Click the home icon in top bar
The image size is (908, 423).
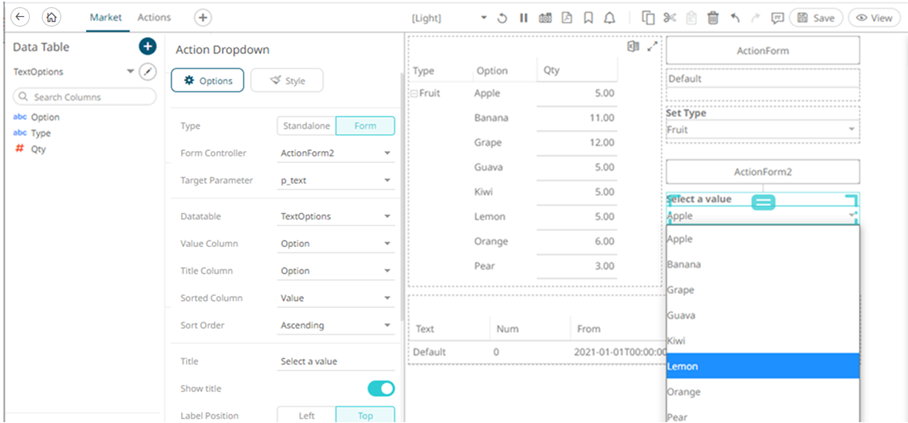[x=53, y=18]
